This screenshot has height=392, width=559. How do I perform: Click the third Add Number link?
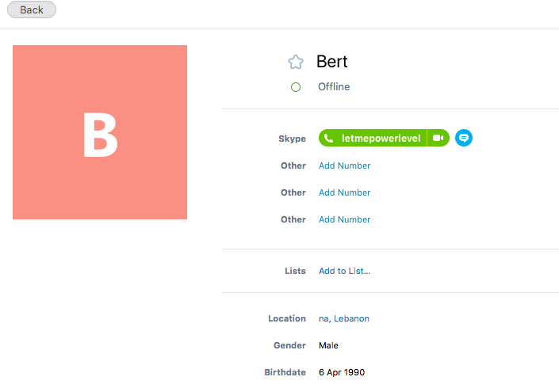point(344,219)
